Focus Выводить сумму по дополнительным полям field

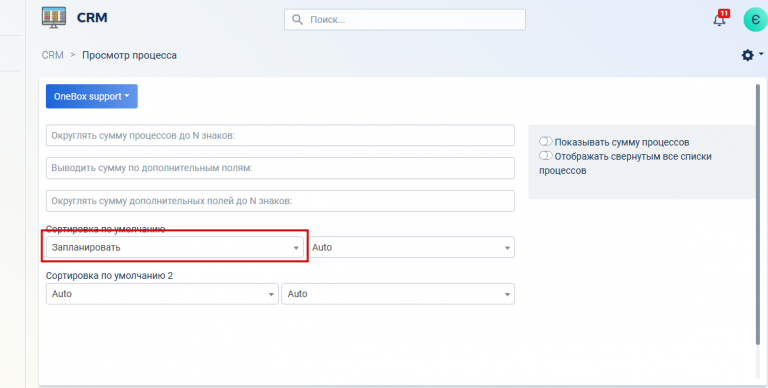pyautogui.click(x=280, y=168)
